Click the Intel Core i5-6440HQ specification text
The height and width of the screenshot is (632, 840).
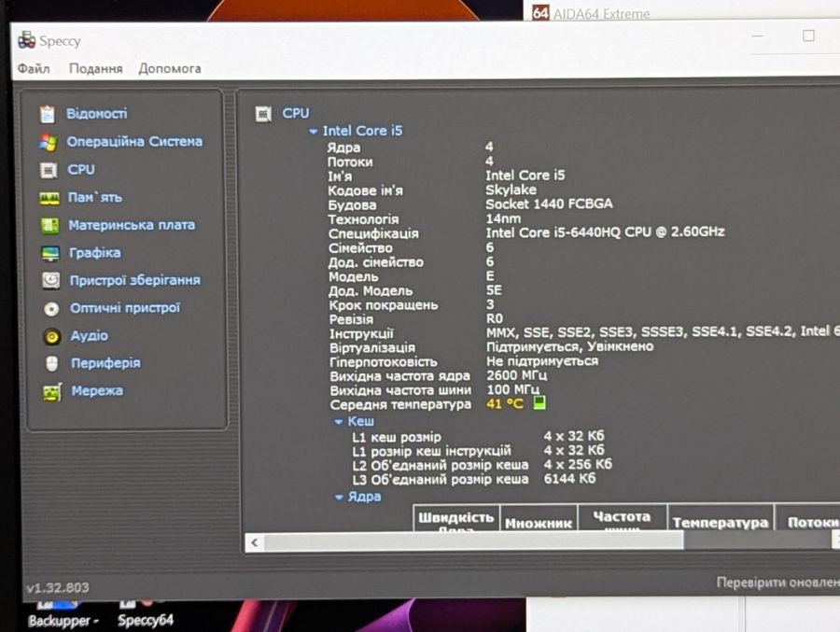(x=605, y=232)
